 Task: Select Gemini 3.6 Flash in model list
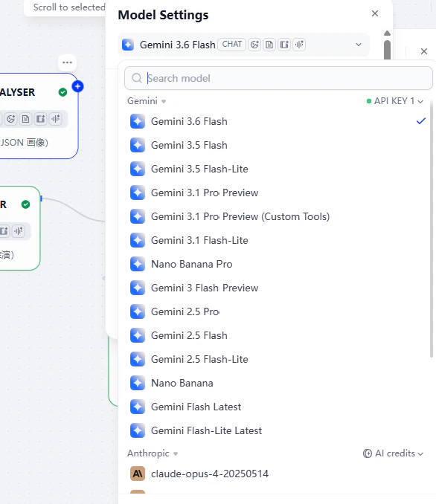(277, 121)
